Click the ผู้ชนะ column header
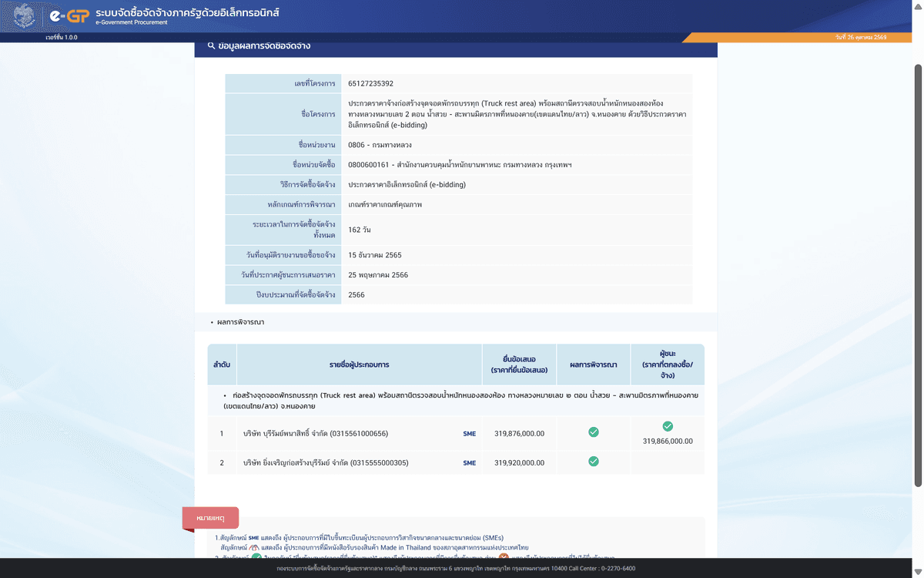The image size is (924, 578). coord(668,365)
